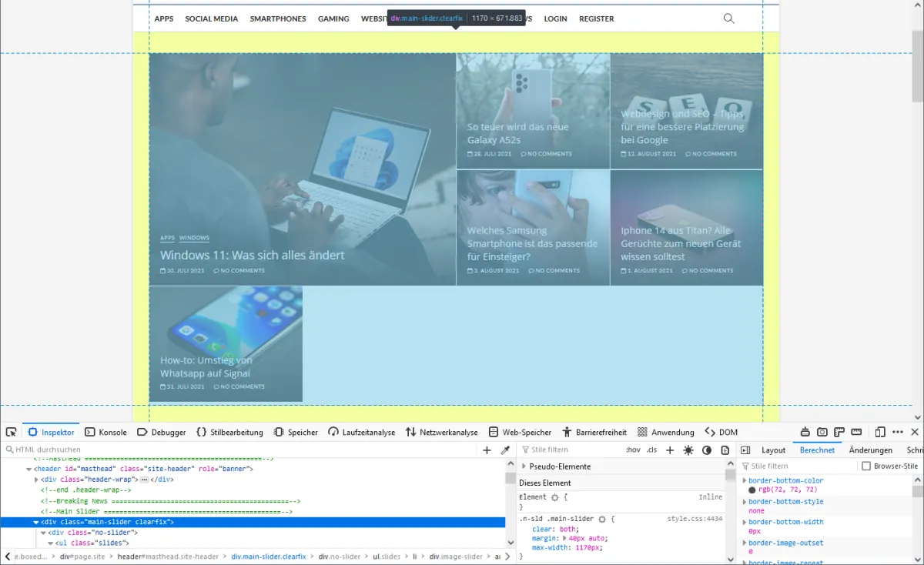Enable the Browser-Stile checkbox

point(866,466)
